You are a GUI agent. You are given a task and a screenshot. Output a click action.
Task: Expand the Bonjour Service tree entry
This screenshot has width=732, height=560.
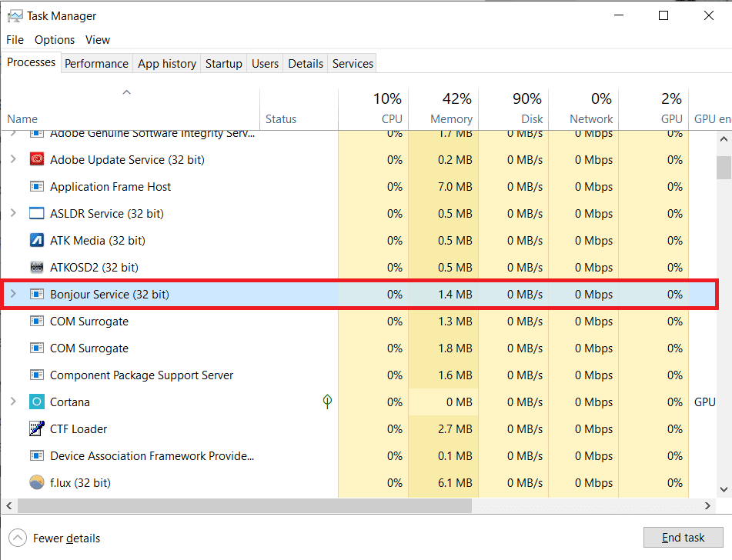14,294
